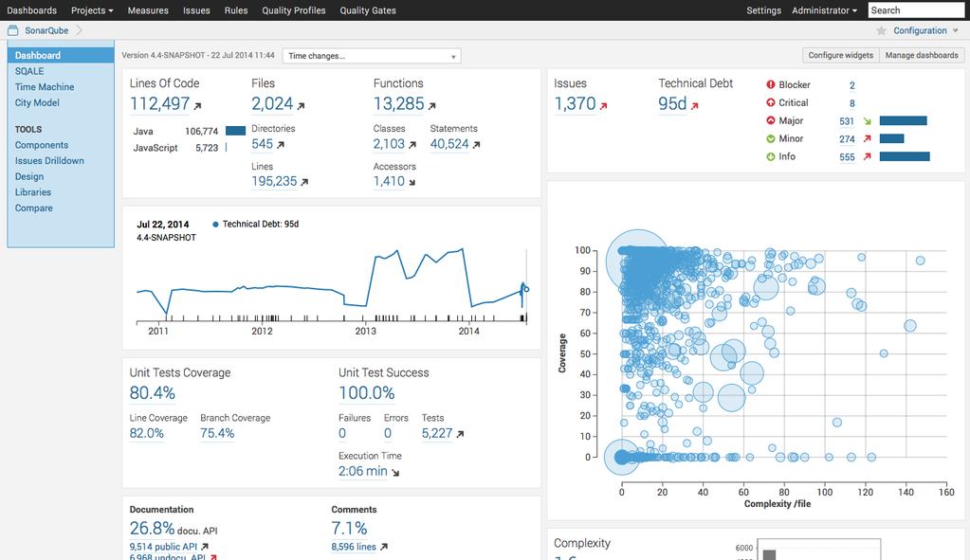This screenshot has height=560, width=970.
Task: Open Quality Profiles
Action: (293, 10)
